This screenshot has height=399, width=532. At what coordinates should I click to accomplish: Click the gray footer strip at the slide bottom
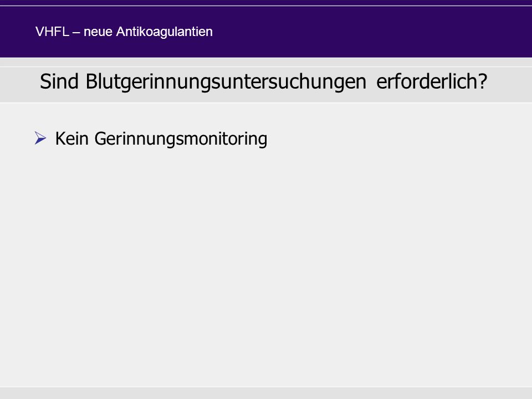[266, 393]
